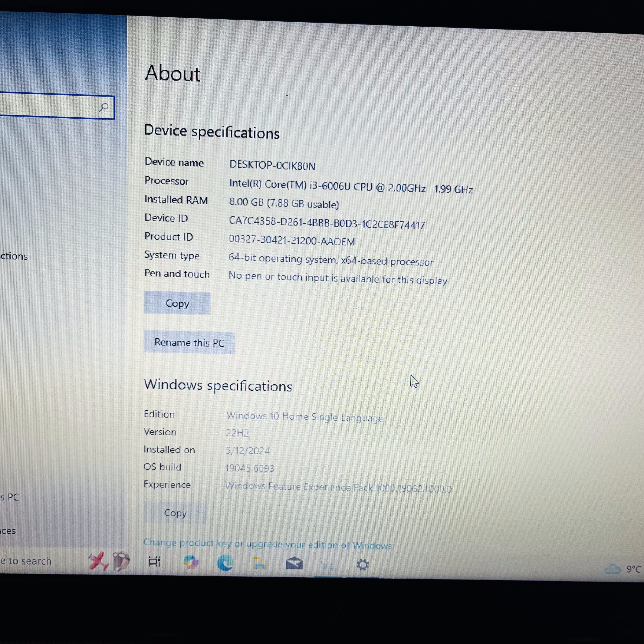The width and height of the screenshot is (644, 644).
Task: Open Change product key or upgrade link
Action: click(x=268, y=544)
